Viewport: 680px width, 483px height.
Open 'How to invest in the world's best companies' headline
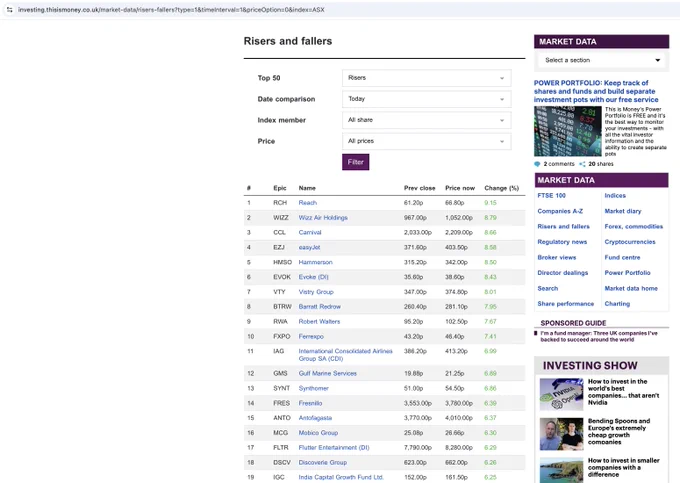coord(623,392)
